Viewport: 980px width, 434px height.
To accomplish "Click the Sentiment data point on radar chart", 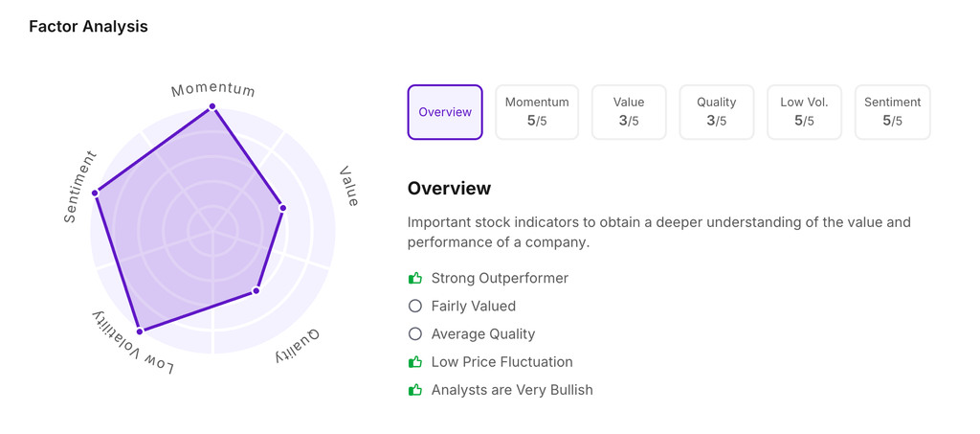I will point(96,194).
